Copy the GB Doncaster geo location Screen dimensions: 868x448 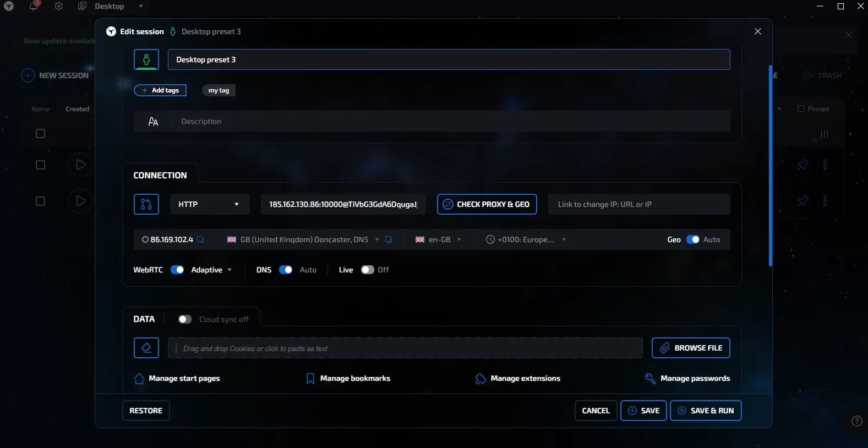pos(389,239)
